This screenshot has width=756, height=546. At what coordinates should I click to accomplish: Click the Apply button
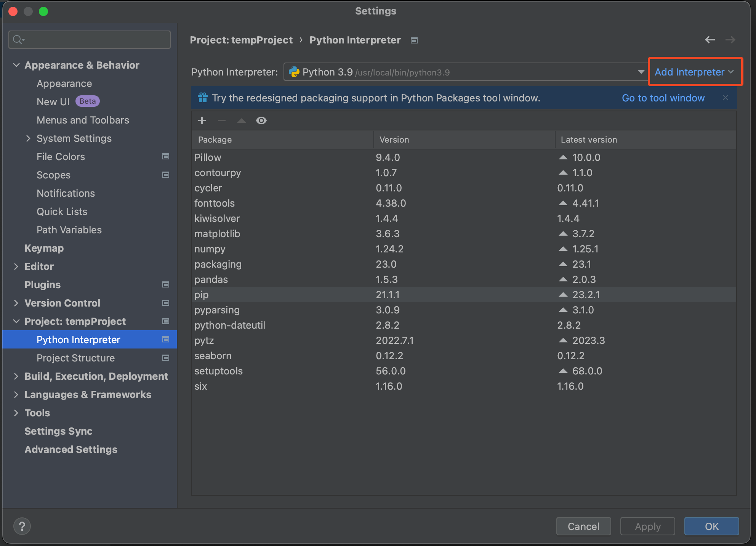pyautogui.click(x=647, y=526)
